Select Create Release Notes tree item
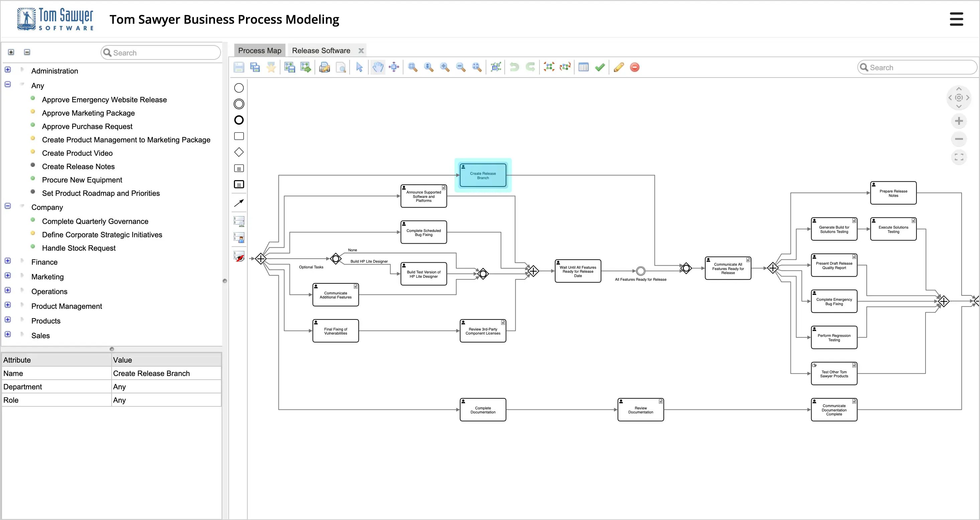Screen dimensions: 980x520 point(78,167)
